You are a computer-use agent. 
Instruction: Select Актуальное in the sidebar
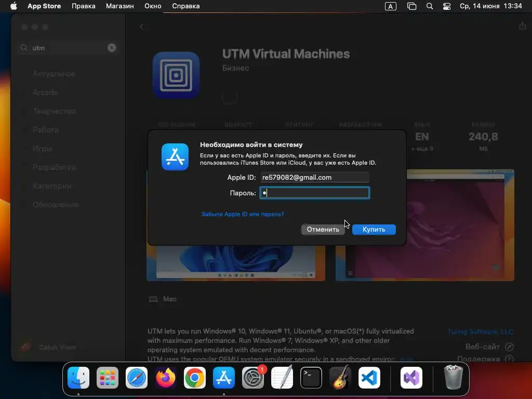click(54, 74)
